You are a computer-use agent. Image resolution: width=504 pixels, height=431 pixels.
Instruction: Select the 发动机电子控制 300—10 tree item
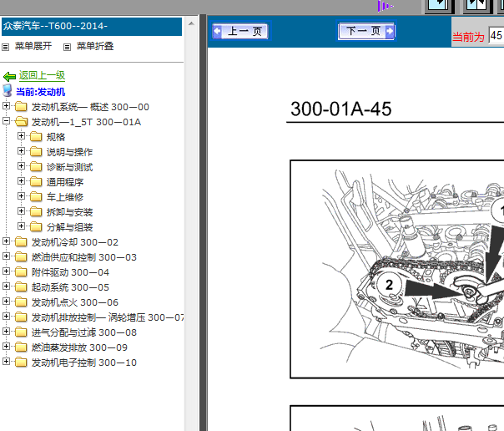pos(84,363)
